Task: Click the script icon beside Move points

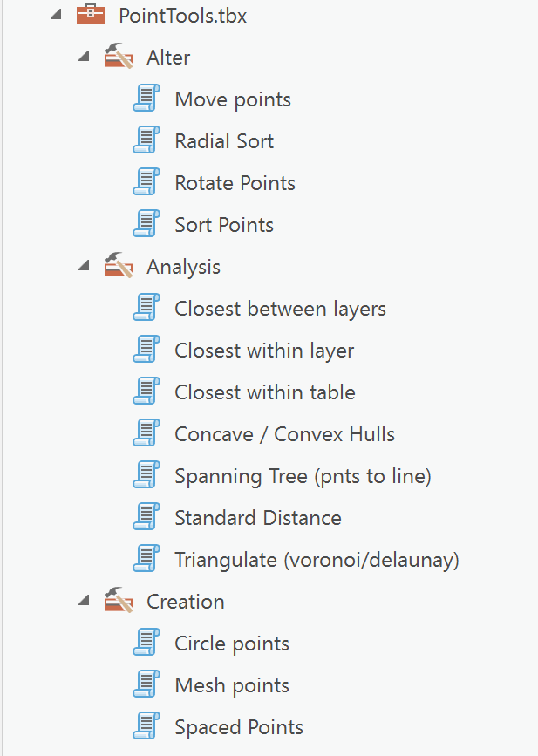Action: 146,99
